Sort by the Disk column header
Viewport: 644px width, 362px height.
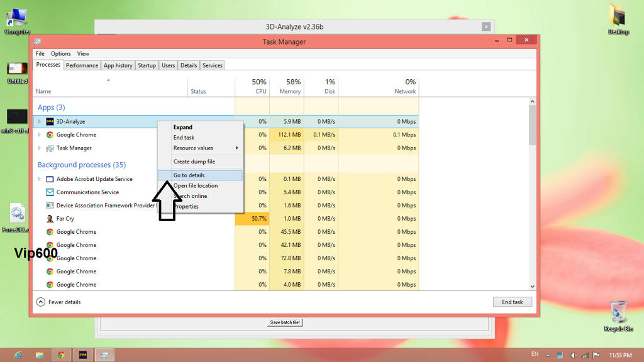click(x=321, y=87)
